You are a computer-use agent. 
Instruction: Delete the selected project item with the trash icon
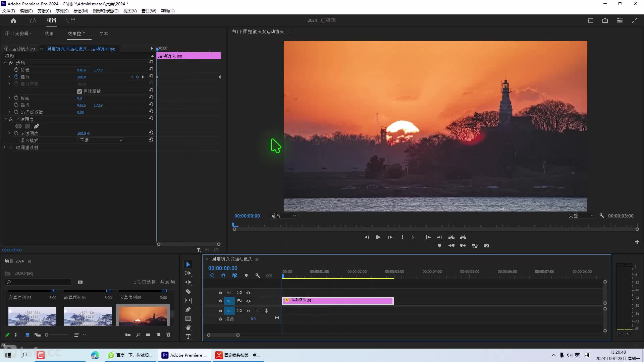(x=168, y=335)
